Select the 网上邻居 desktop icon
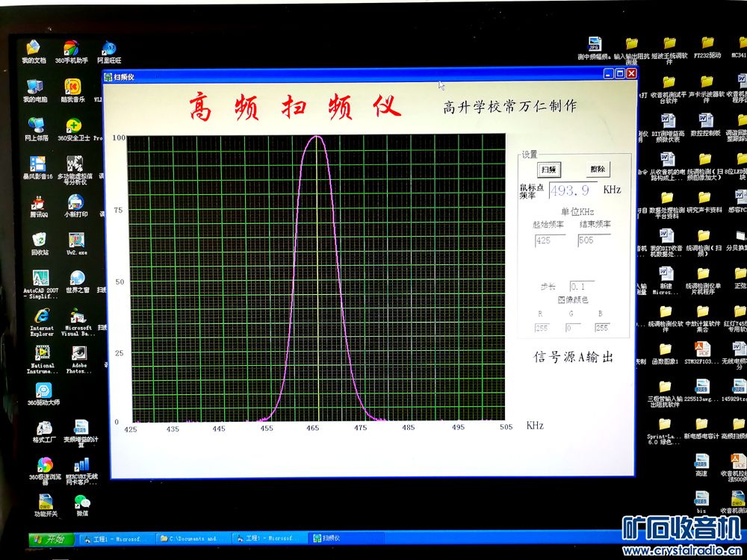The image size is (747, 560). [x=36, y=129]
